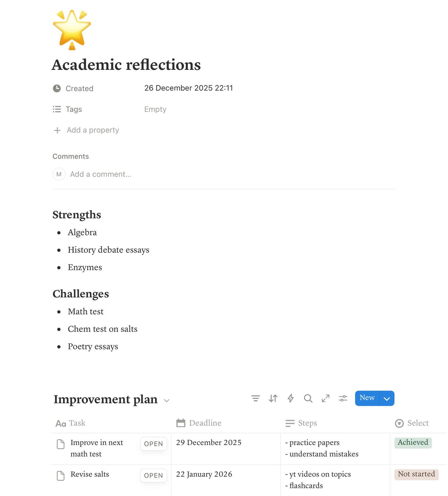Click the empty Tags value field

tap(155, 109)
